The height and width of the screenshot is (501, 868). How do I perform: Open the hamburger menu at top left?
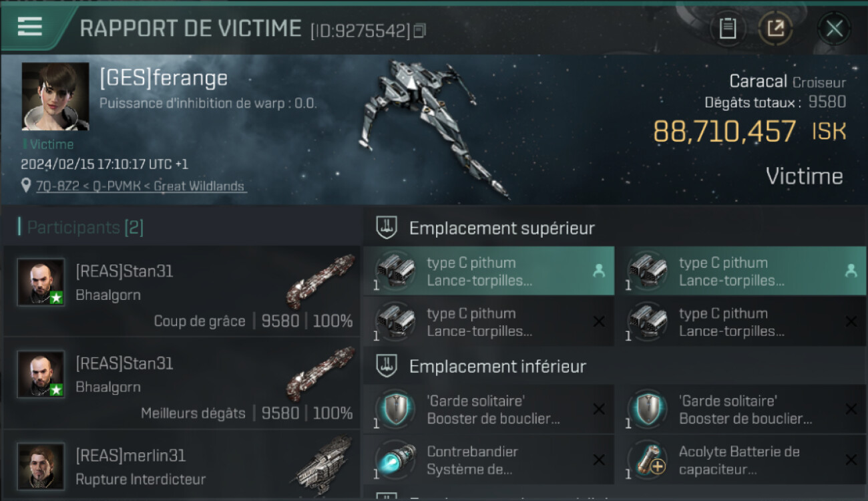coord(30,27)
